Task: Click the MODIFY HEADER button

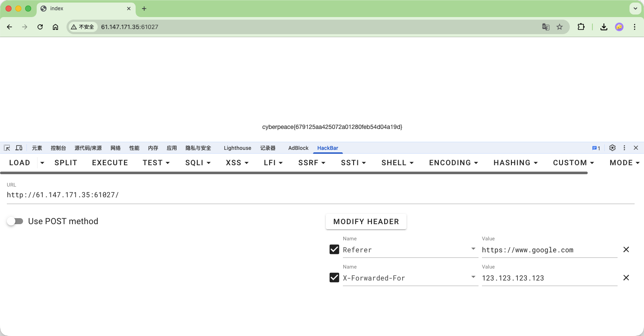Action: click(366, 222)
